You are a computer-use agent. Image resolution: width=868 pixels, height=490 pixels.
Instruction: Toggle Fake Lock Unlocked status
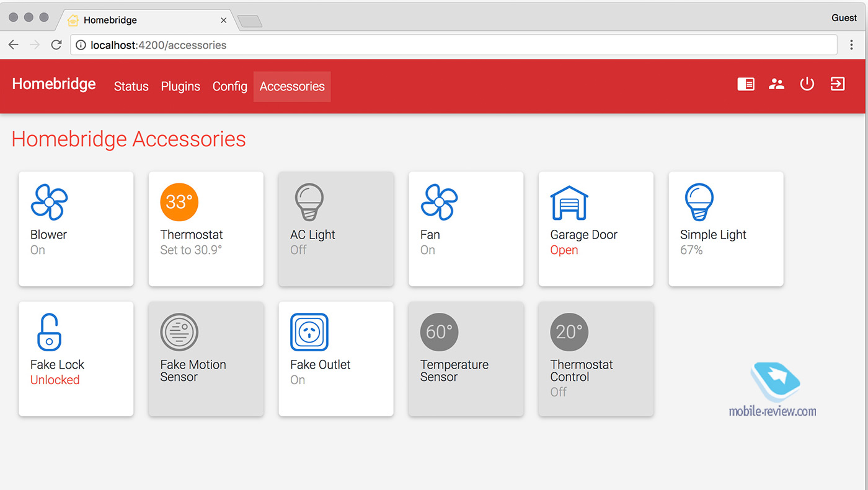point(55,380)
